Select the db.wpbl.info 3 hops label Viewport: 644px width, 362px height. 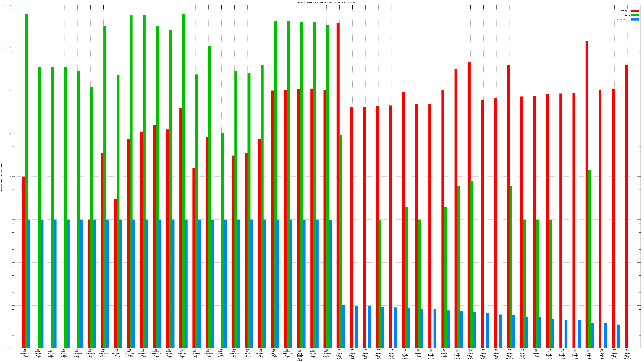(x=247, y=353)
